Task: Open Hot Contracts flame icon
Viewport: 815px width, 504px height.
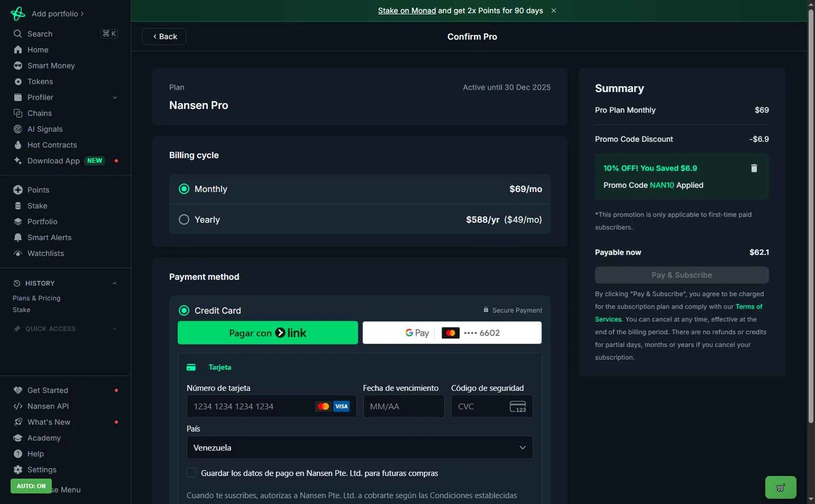Action: [18, 145]
